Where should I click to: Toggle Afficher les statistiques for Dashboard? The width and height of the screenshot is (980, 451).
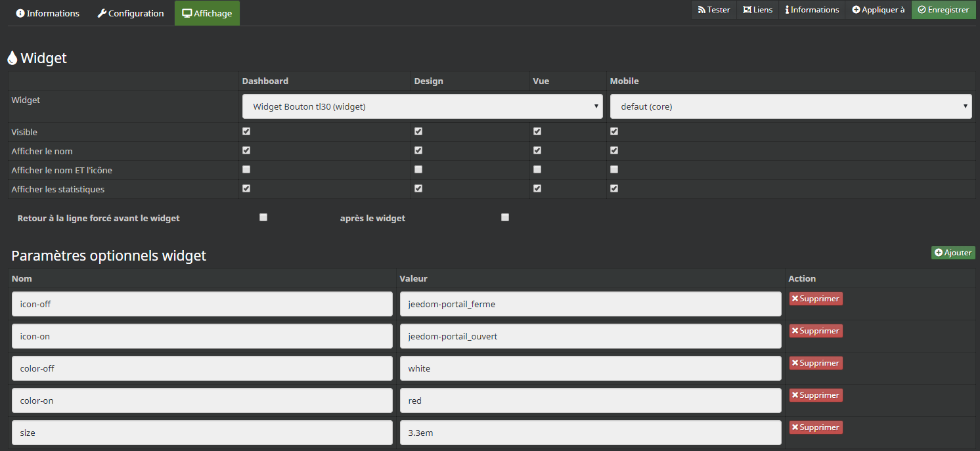[x=246, y=188]
